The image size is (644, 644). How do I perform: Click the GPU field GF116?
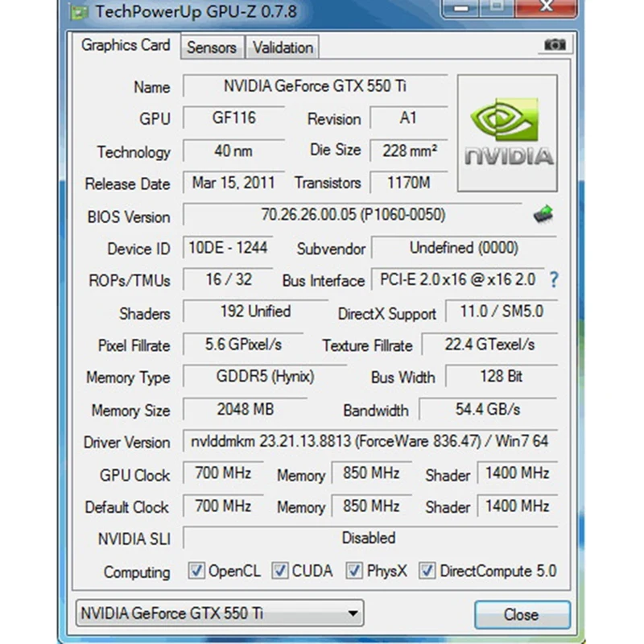click(x=233, y=118)
